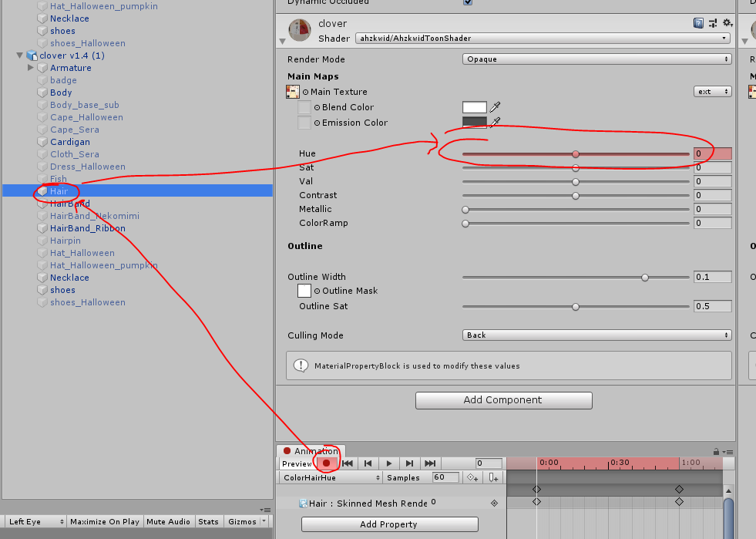Viewport: 756px width, 539px height.
Task: Toggle Preview mode in Animation window
Action: (297, 463)
